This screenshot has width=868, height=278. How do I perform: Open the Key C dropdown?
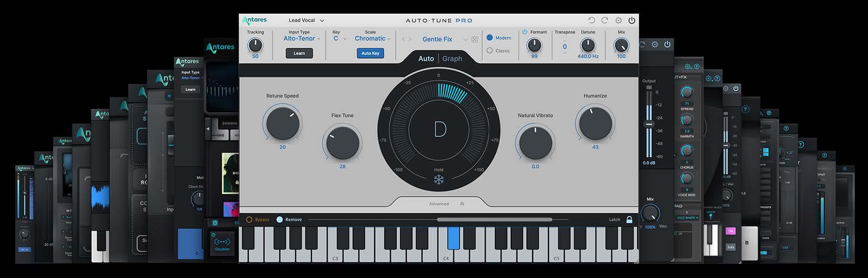pyautogui.click(x=340, y=38)
